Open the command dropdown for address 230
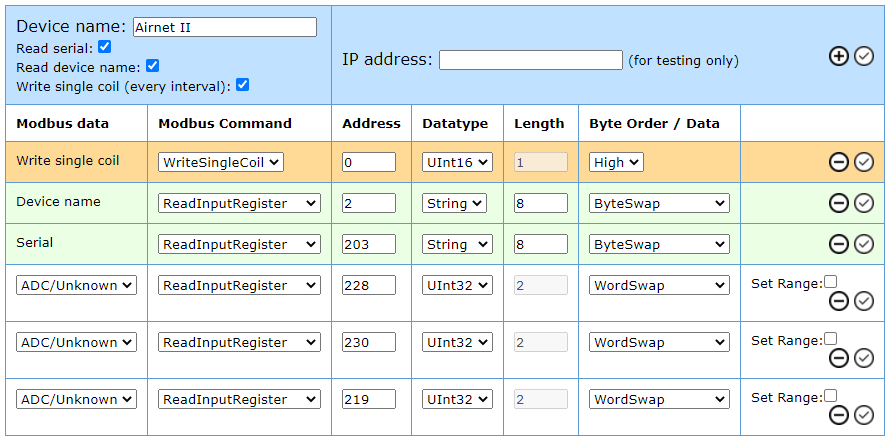The image size is (890, 440). pyautogui.click(x=239, y=342)
